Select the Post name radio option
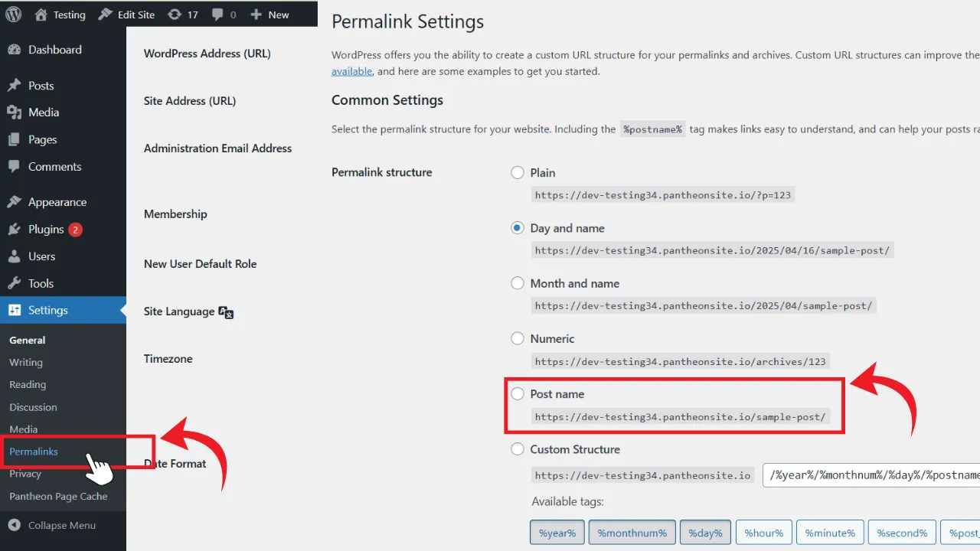The width and height of the screenshot is (980, 551). pos(518,394)
